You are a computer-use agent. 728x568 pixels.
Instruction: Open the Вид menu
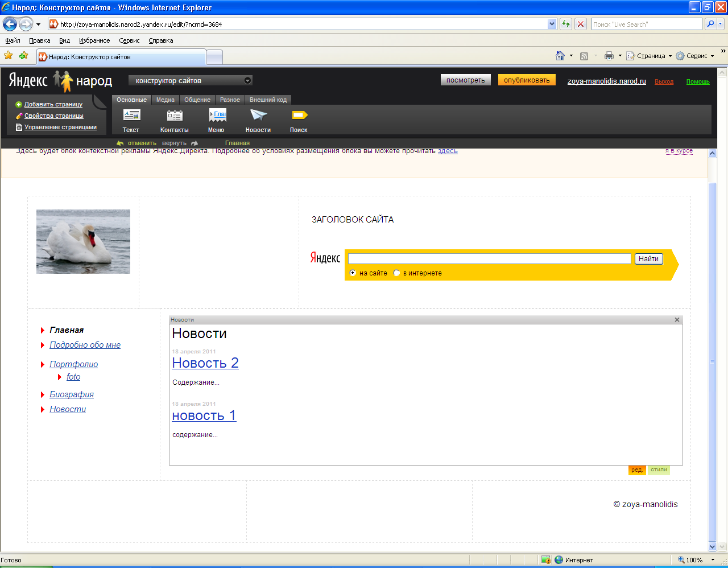(64, 40)
